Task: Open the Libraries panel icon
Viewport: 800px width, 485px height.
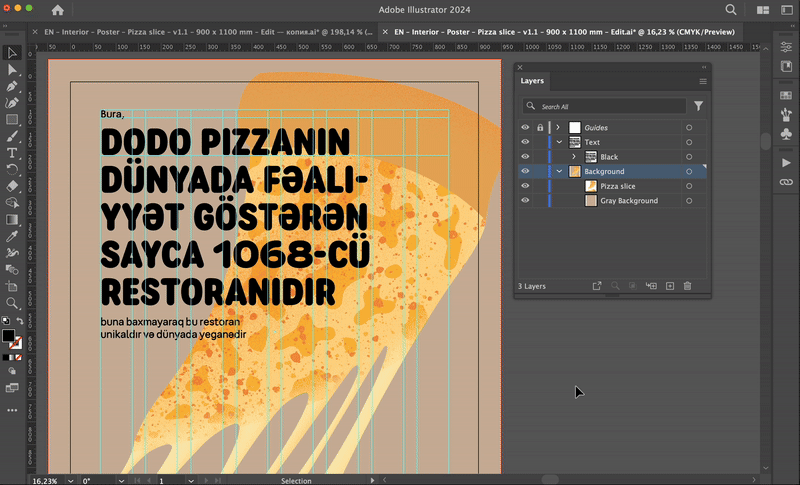Action: pos(786,66)
